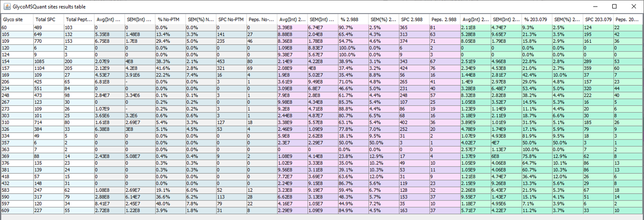This screenshot has height=220, width=644.
Task: Click the 38.3% No-PTM cell
Action: coord(170,60)
